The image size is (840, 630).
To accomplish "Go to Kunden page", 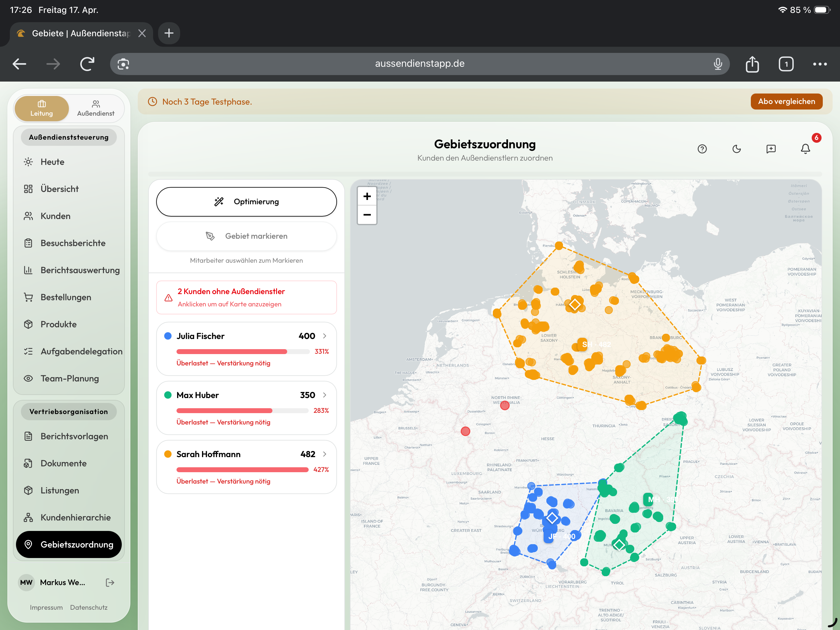I will [69, 216].
